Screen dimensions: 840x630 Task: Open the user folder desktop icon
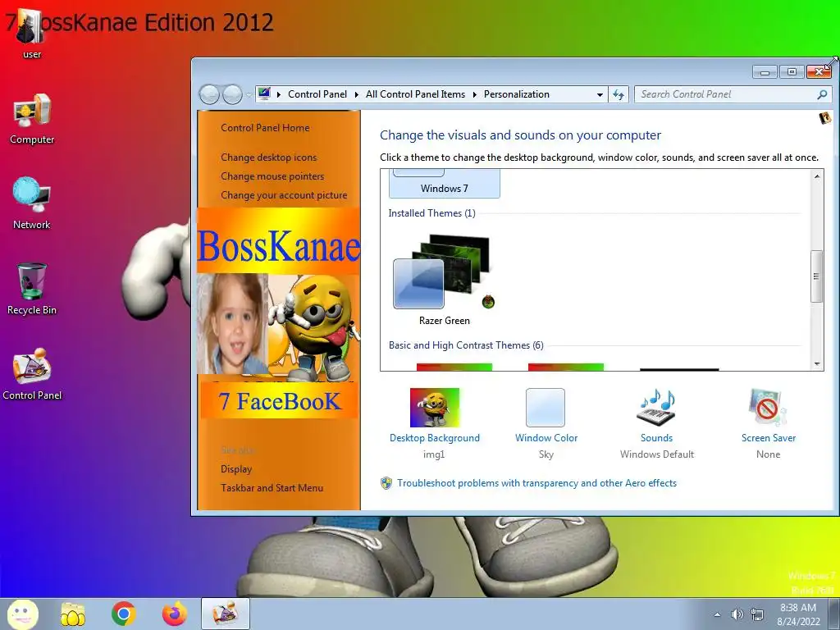tap(30, 33)
